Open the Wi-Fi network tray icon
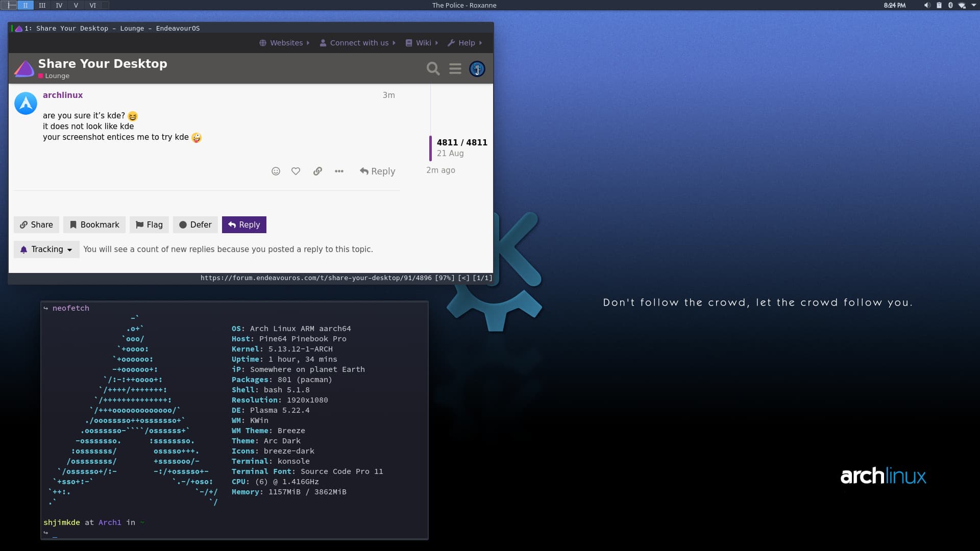 [x=962, y=5]
